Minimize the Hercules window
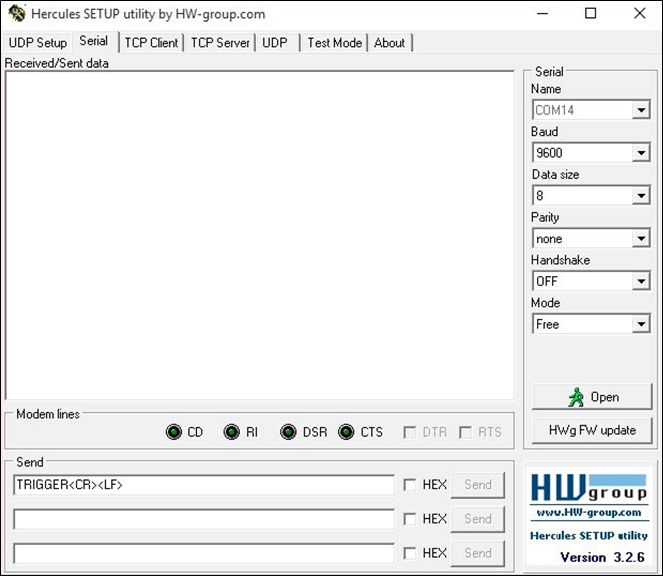This screenshot has width=663, height=576. (542, 14)
